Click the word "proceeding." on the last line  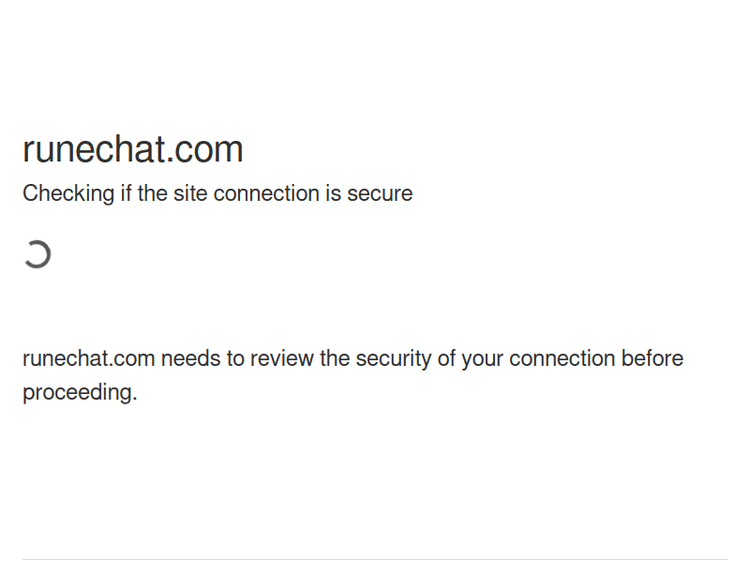(79, 393)
